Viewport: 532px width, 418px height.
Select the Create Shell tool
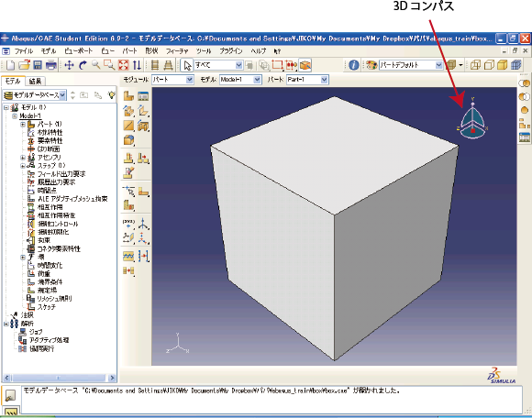coord(143,111)
